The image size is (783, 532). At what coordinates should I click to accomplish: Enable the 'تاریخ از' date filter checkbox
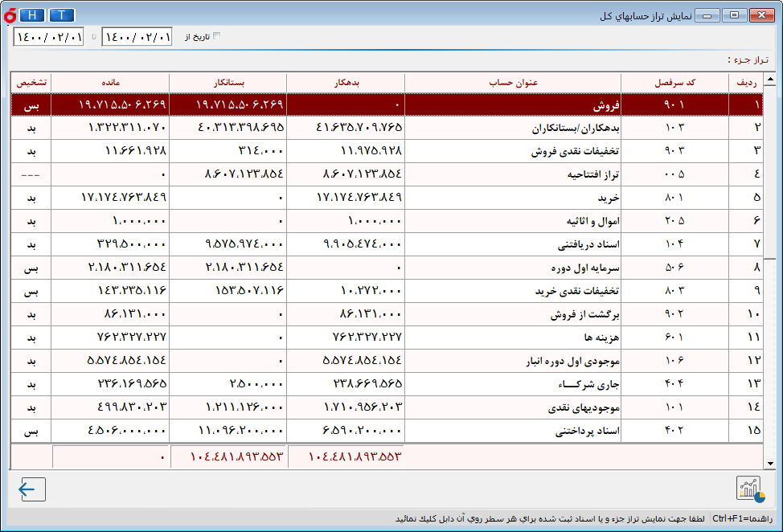pos(215,36)
